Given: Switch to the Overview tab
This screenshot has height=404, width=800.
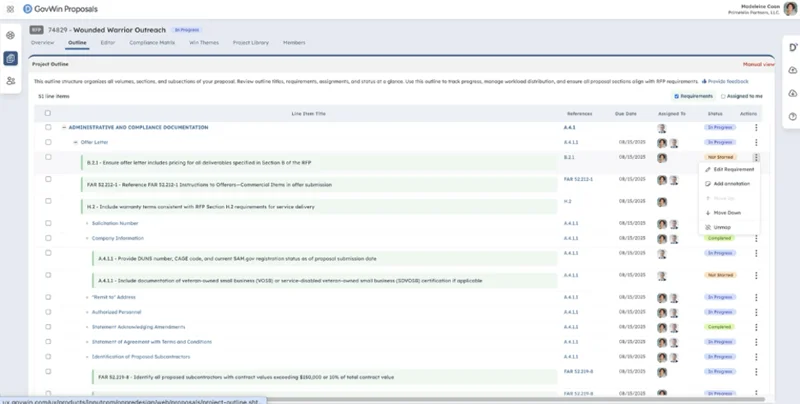Looking at the screenshot, I should (x=42, y=43).
